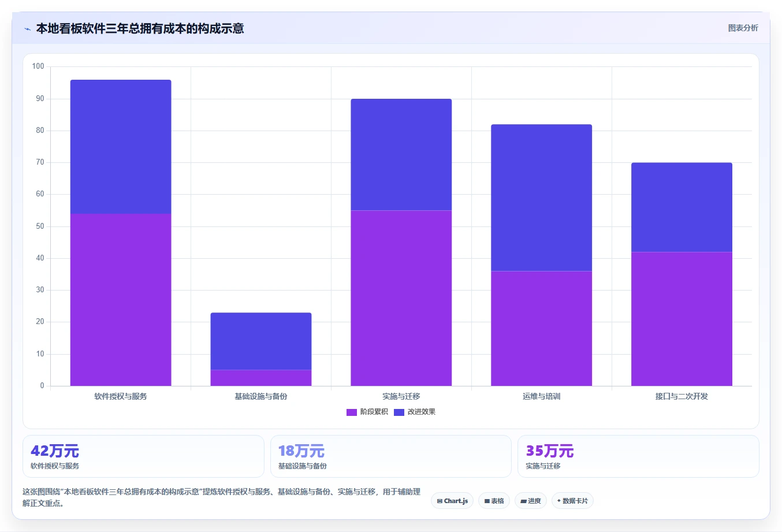The height and width of the screenshot is (532, 782).
Task: Click the 改进效果 legend label
Action: point(421,412)
